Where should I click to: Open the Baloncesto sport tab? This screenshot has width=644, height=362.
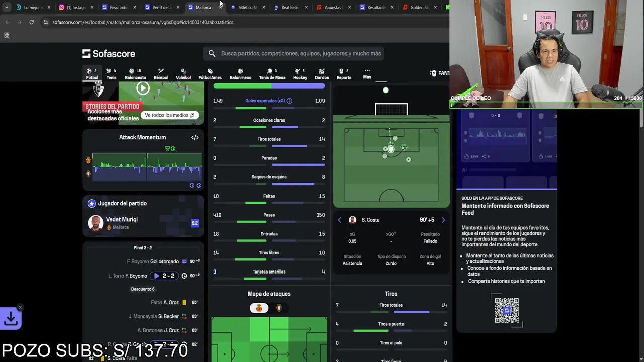click(135, 74)
